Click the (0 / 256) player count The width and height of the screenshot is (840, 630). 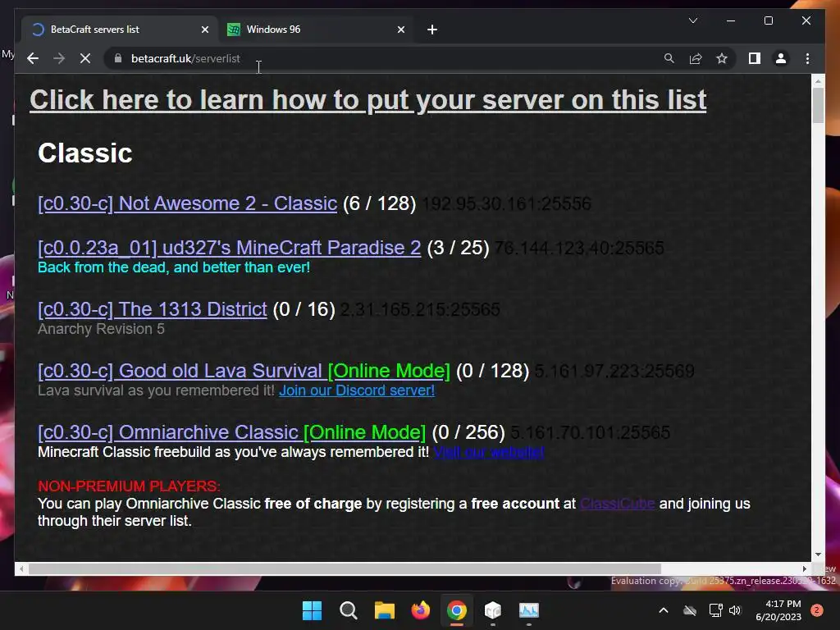click(x=468, y=433)
